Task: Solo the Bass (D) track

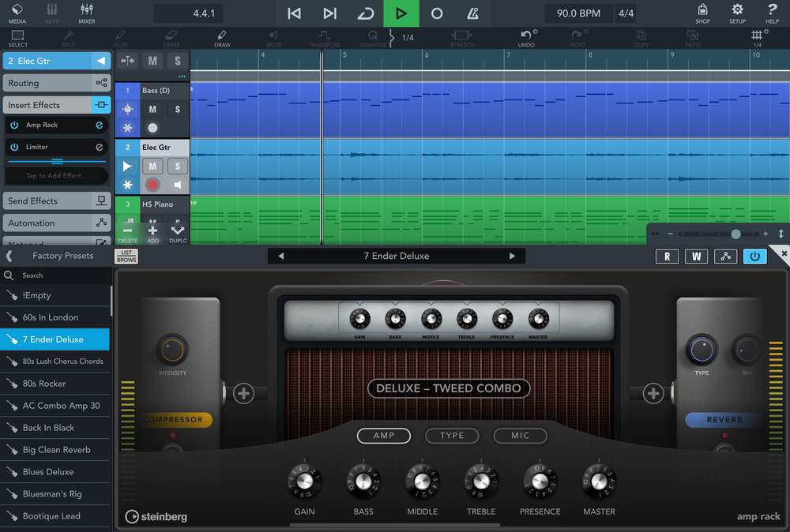Action: (x=177, y=110)
